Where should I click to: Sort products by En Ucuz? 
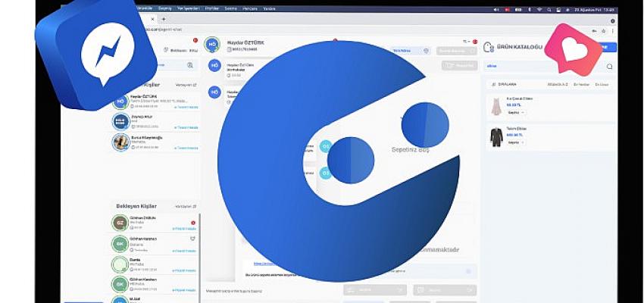pyautogui.click(x=602, y=84)
